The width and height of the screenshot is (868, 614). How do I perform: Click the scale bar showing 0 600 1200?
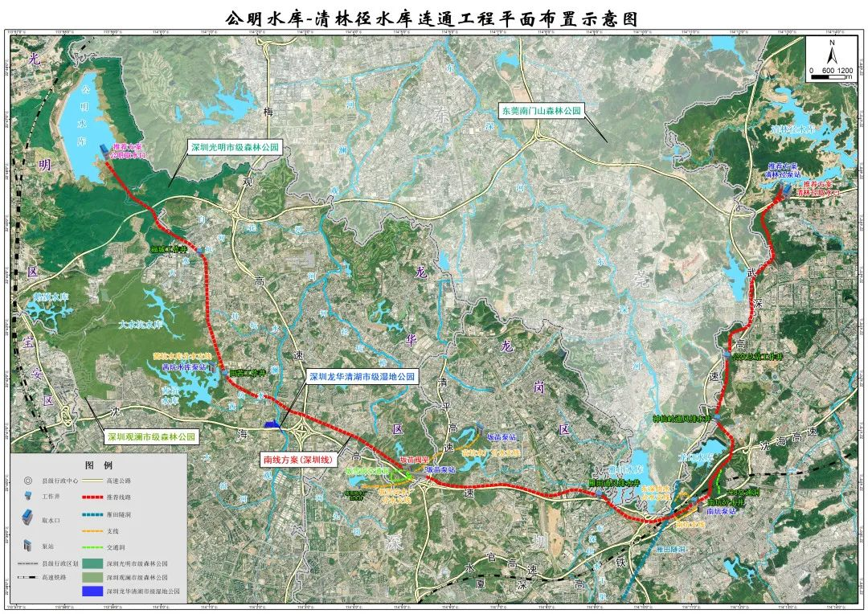(x=832, y=74)
